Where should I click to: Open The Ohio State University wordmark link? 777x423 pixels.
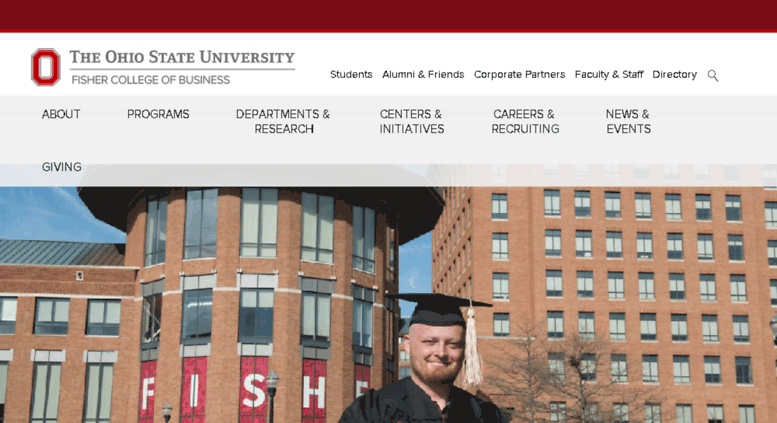(182, 57)
